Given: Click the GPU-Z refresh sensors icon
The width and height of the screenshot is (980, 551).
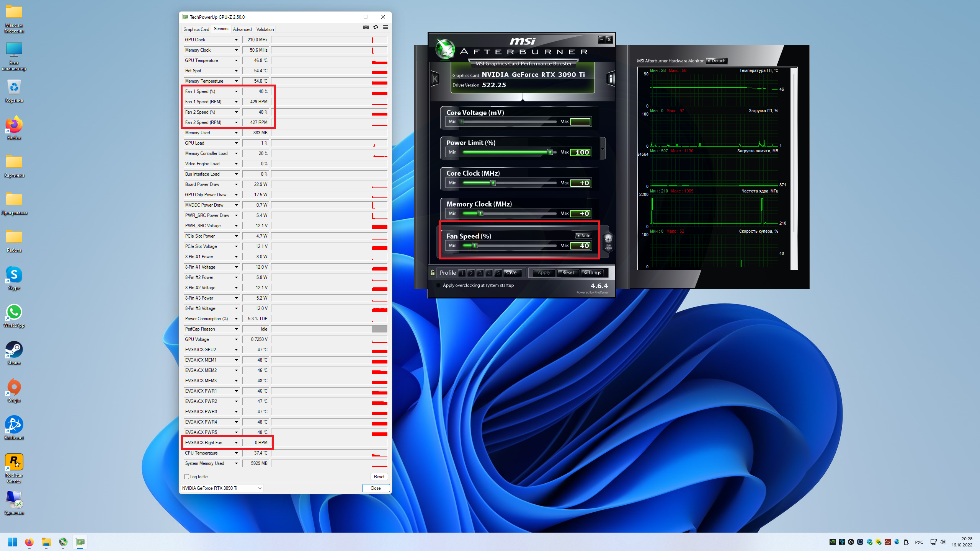Looking at the screenshot, I should point(376,27).
